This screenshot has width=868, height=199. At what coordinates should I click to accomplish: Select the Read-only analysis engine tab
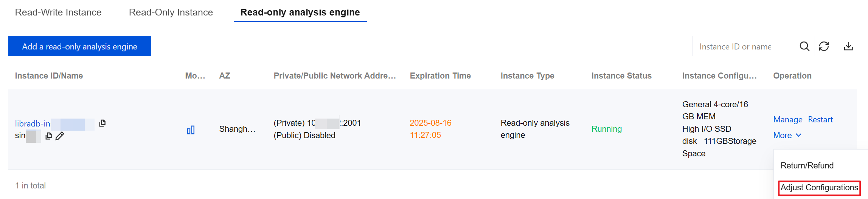(300, 12)
